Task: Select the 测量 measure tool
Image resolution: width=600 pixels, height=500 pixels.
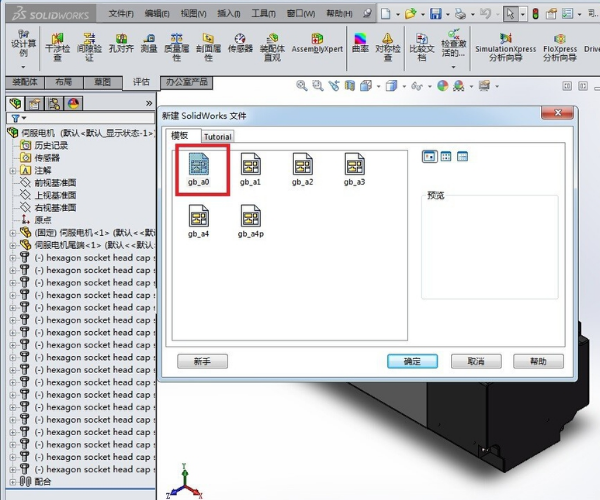Action: pos(149,43)
